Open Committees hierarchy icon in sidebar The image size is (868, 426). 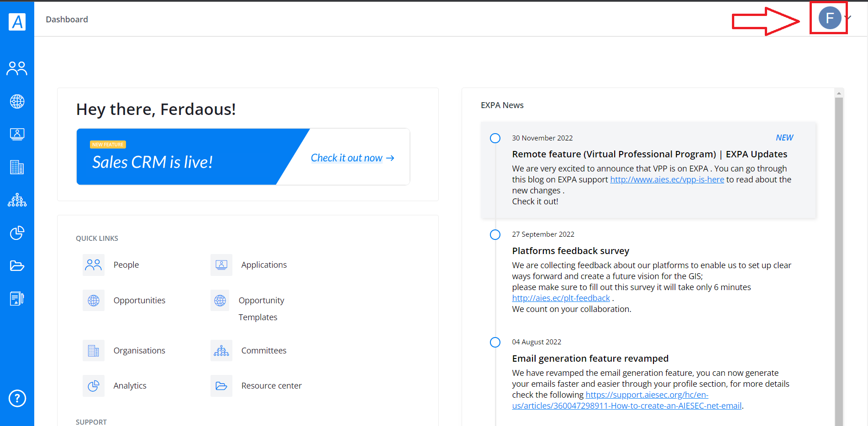point(17,200)
